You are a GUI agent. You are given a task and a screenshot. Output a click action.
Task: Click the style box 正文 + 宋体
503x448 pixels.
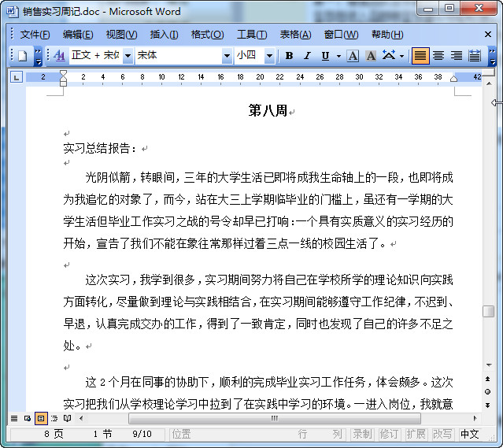pos(96,56)
